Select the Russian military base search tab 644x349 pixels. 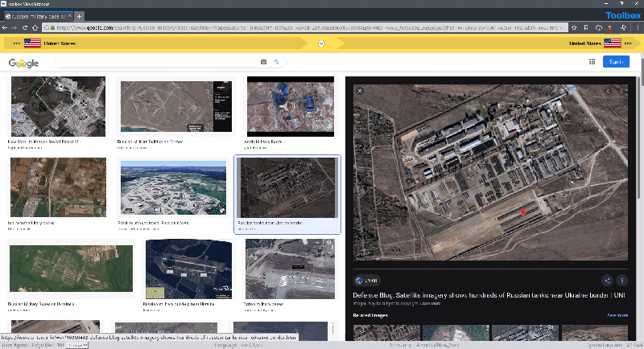click(x=38, y=16)
